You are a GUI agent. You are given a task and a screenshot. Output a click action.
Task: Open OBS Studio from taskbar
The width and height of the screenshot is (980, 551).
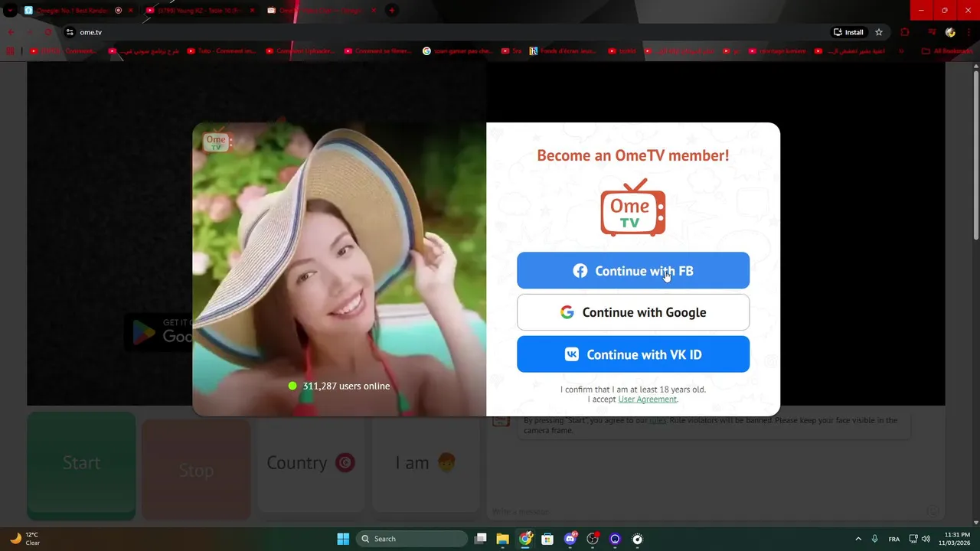pos(593,539)
